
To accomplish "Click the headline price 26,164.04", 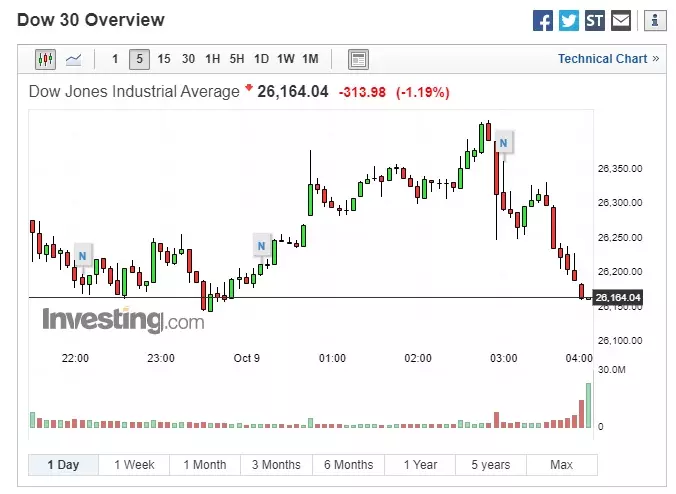I will (x=293, y=91).
